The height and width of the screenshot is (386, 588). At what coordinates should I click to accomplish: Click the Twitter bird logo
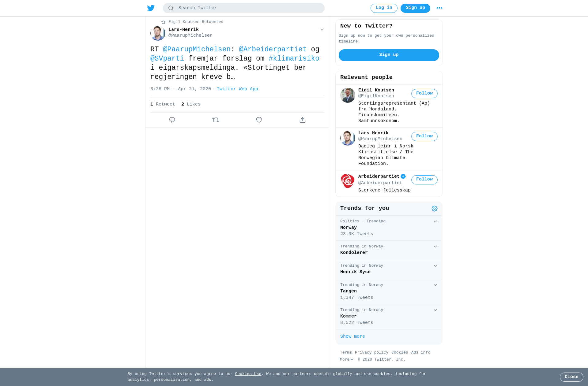151,8
